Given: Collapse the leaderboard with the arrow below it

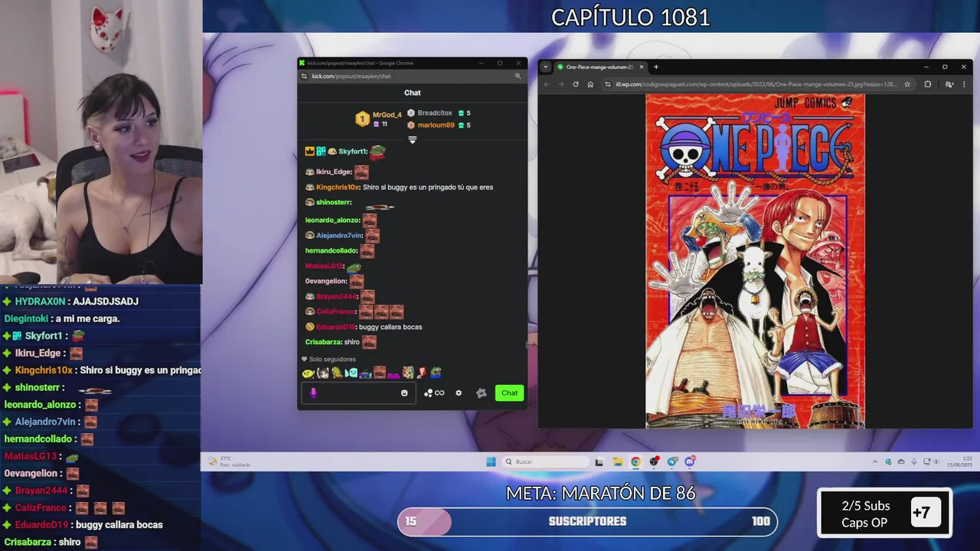Looking at the screenshot, I should 412,139.
